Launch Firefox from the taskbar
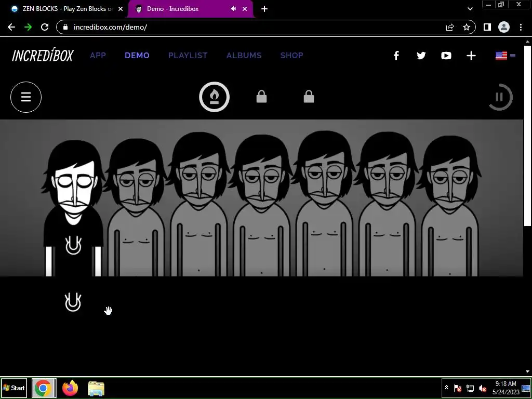The width and height of the screenshot is (532, 399). 70,388
